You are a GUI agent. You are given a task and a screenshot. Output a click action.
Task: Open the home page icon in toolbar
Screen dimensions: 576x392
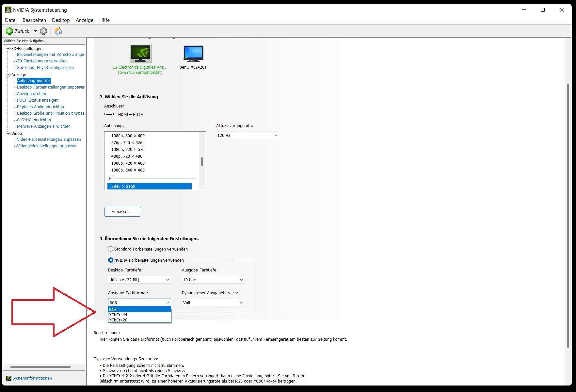[58, 31]
